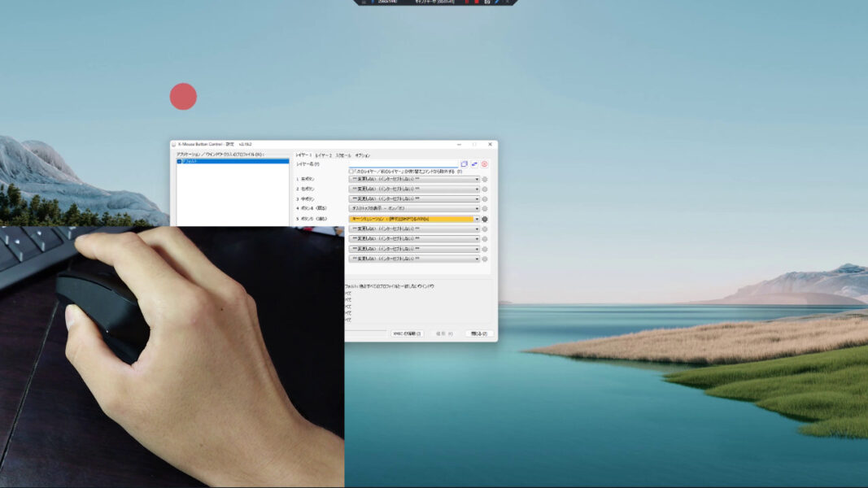
Task: Switch to the レイヤー1 tab
Action: [x=303, y=155]
